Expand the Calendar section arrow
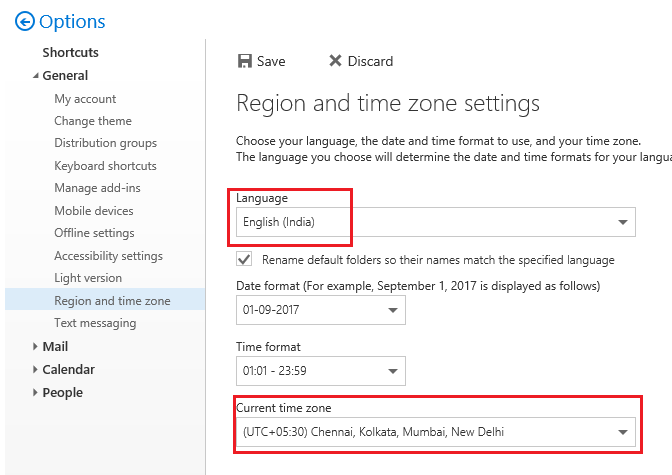This screenshot has height=475, width=672. pos(35,370)
